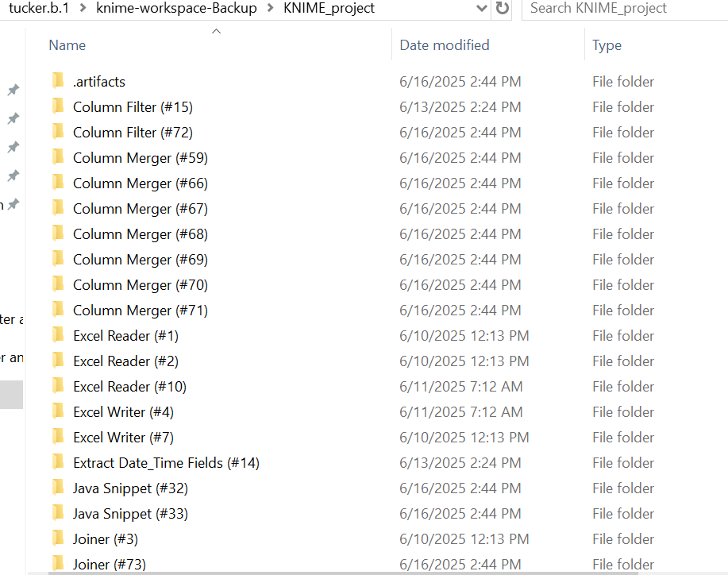Refresh the KNIME_project folder view
Screen dimensions: 728x575
(502, 8)
